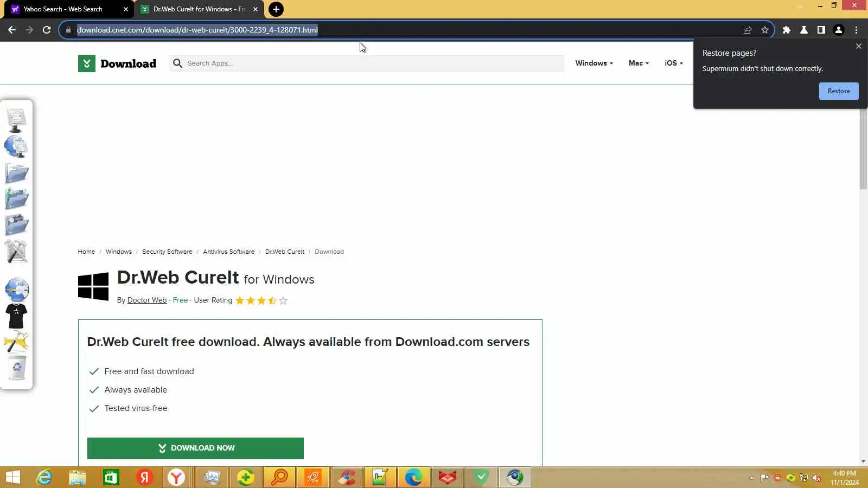Image resolution: width=868 pixels, height=488 pixels.
Task: Open Internet Explorer from taskbar
Action: 44,477
